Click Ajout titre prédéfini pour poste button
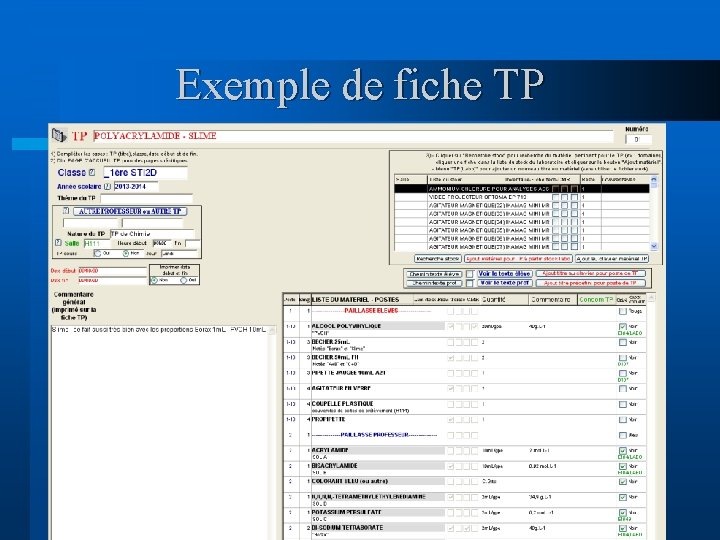This screenshot has height=540, width=720. (591, 283)
